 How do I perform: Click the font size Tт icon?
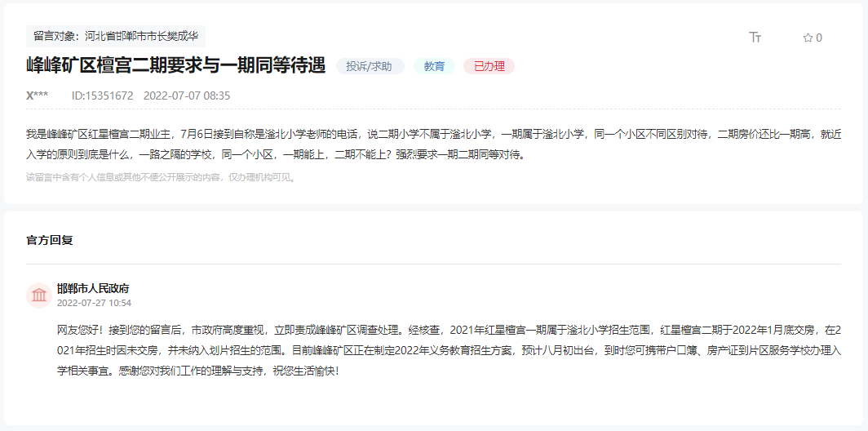(755, 37)
